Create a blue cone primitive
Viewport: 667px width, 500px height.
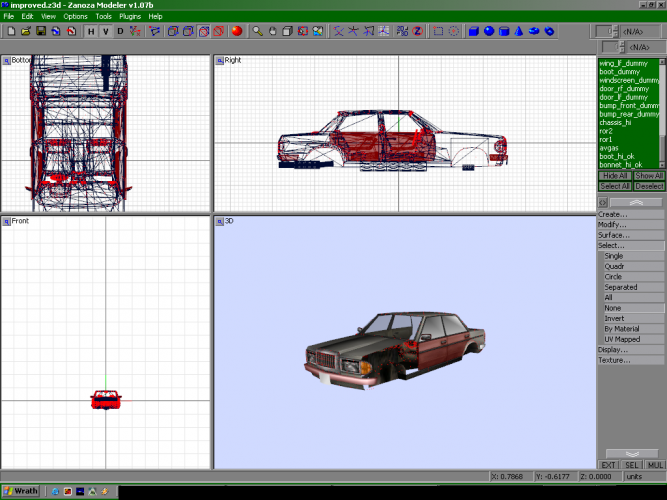(x=520, y=31)
